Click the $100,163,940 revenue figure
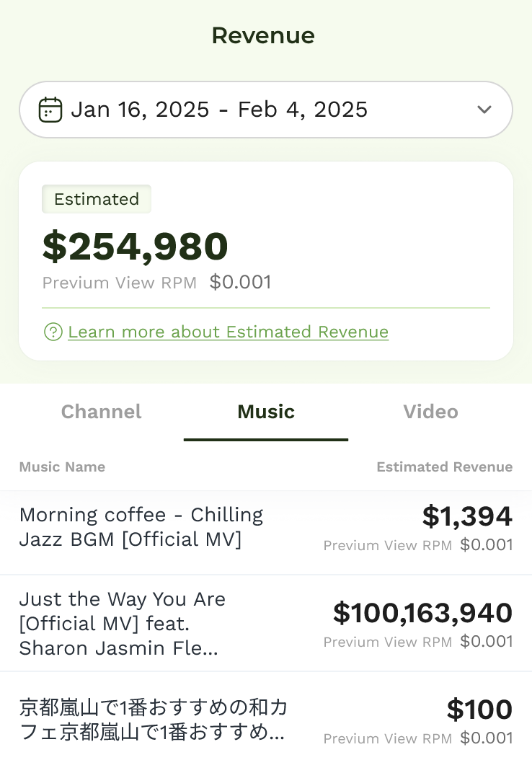Viewport: 532px width, 760px height. click(x=422, y=613)
